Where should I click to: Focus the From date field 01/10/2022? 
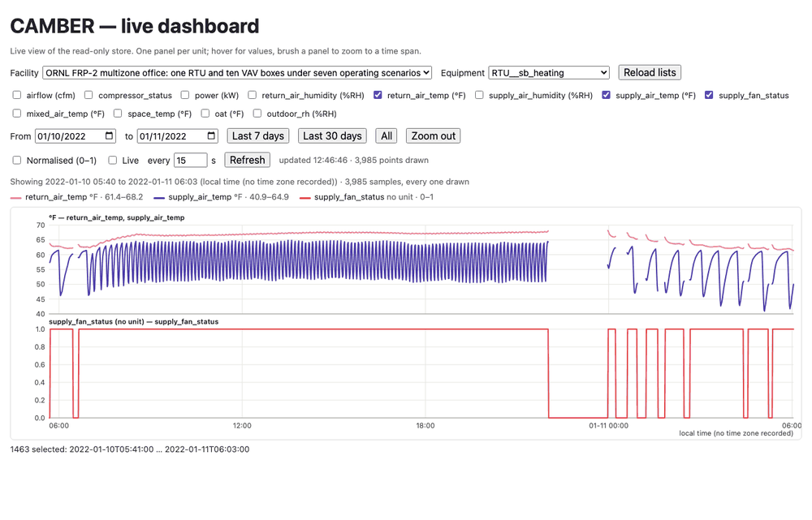76,136
